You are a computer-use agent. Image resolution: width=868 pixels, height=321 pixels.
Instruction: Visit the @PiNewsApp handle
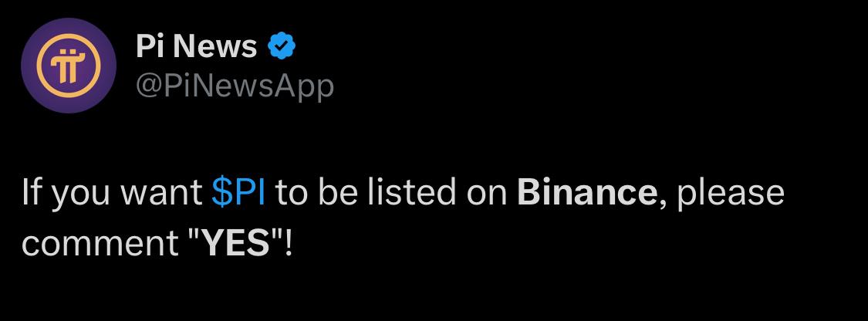point(235,86)
